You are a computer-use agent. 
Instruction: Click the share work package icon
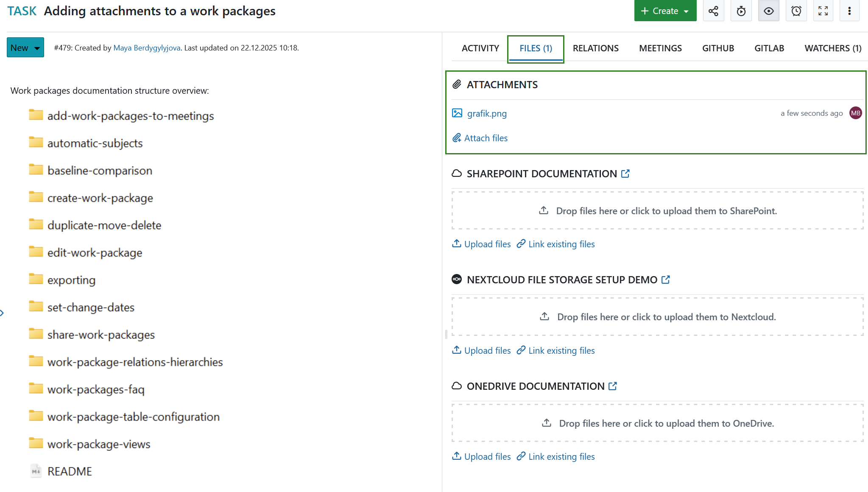point(713,11)
